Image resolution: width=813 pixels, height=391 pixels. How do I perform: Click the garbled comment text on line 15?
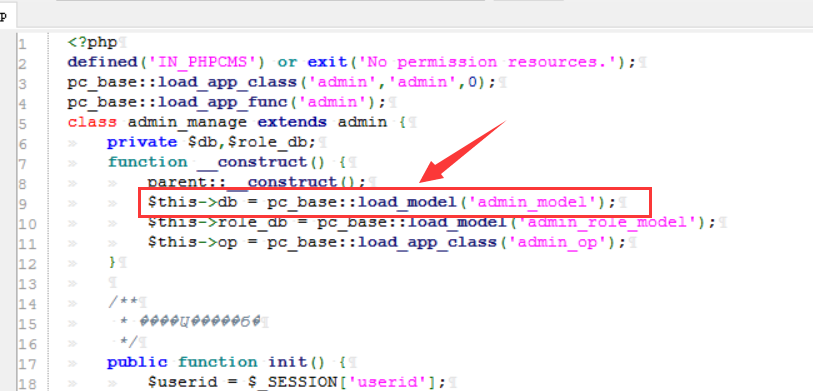point(200,322)
